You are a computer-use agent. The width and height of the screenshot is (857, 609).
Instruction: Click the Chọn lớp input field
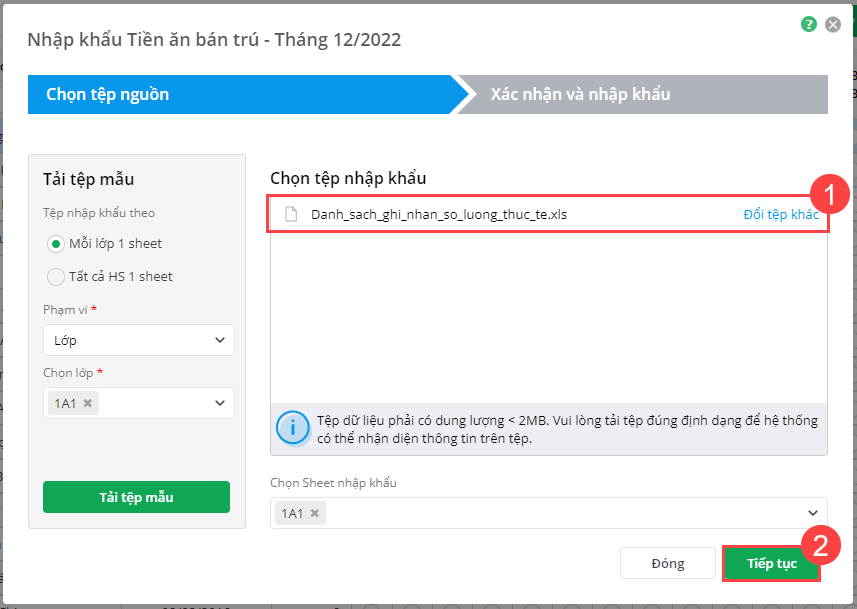(x=150, y=403)
